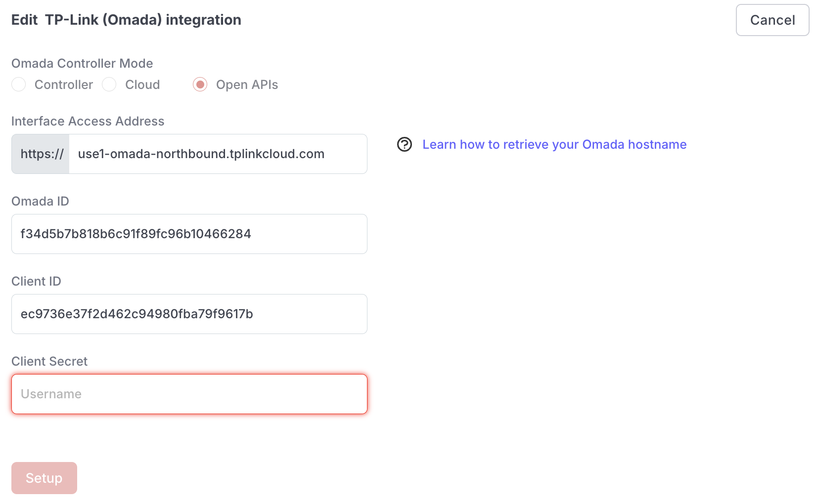The width and height of the screenshot is (817, 504).
Task: Focus the Interface Access Address hostname field
Action: coord(218,154)
